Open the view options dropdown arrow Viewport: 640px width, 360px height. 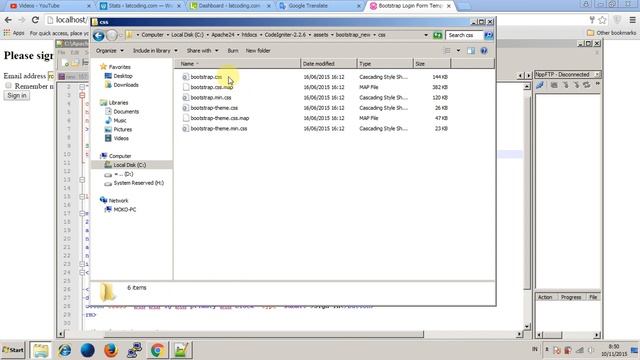(x=458, y=51)
